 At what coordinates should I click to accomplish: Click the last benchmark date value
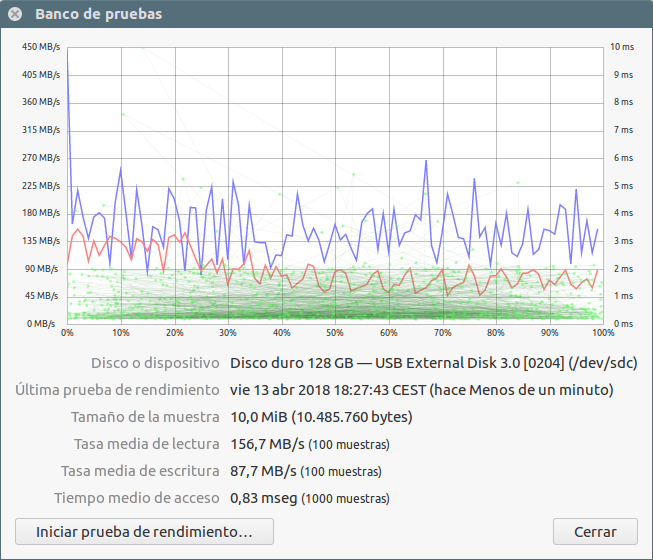pos(421,390)
